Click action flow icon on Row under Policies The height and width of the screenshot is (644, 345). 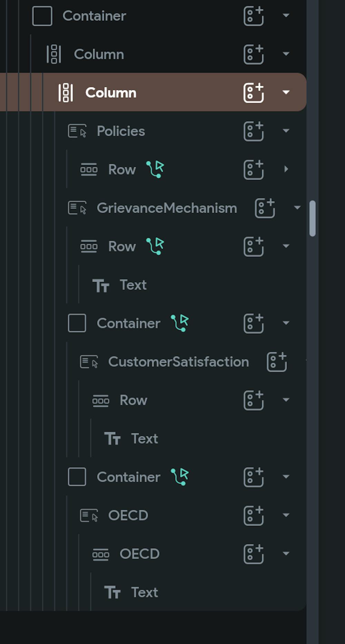tap(155, 169)
